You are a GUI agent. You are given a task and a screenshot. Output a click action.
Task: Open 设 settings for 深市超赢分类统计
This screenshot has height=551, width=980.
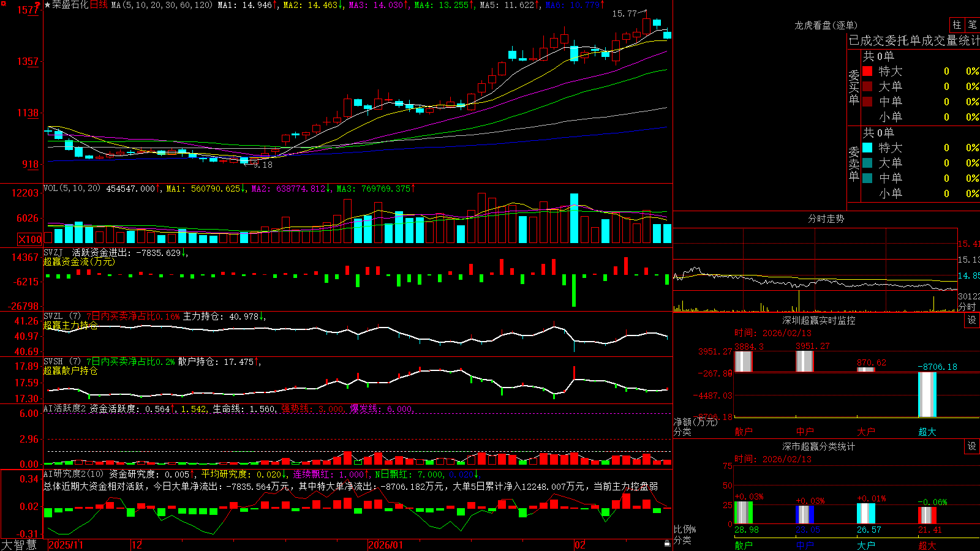pyautogui.click(x=971, y=446)
